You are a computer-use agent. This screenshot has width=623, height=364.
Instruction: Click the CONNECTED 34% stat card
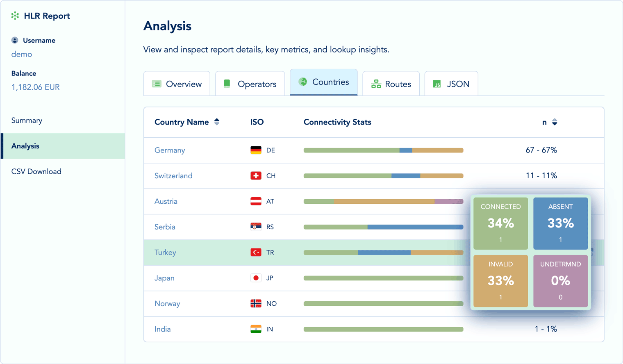500,223
